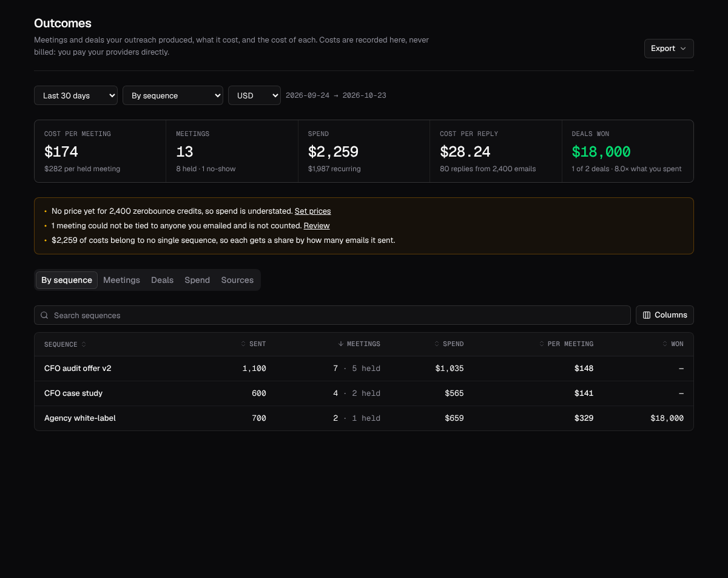This screenshot has width=728, height=578.
Task: Sort by the Sent column header
Action: (254, 344)
